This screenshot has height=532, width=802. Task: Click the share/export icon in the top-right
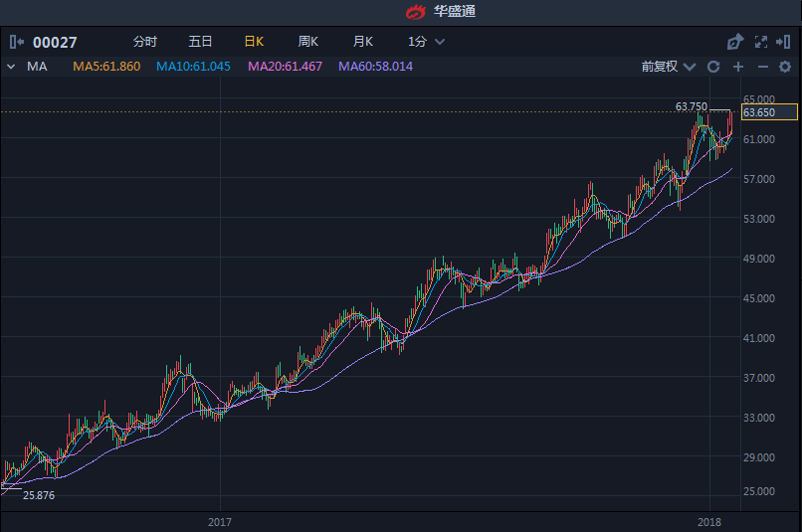[735, 42]
